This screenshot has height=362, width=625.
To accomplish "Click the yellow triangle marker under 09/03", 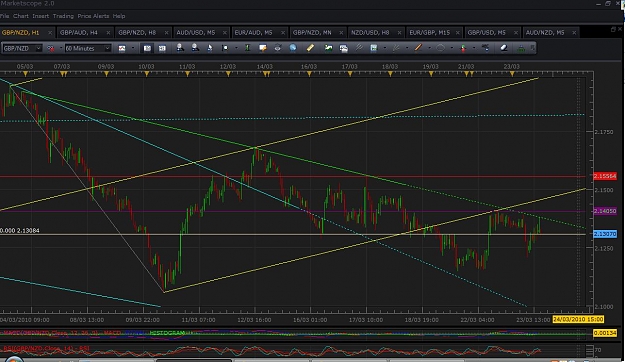I will (106, 74).
